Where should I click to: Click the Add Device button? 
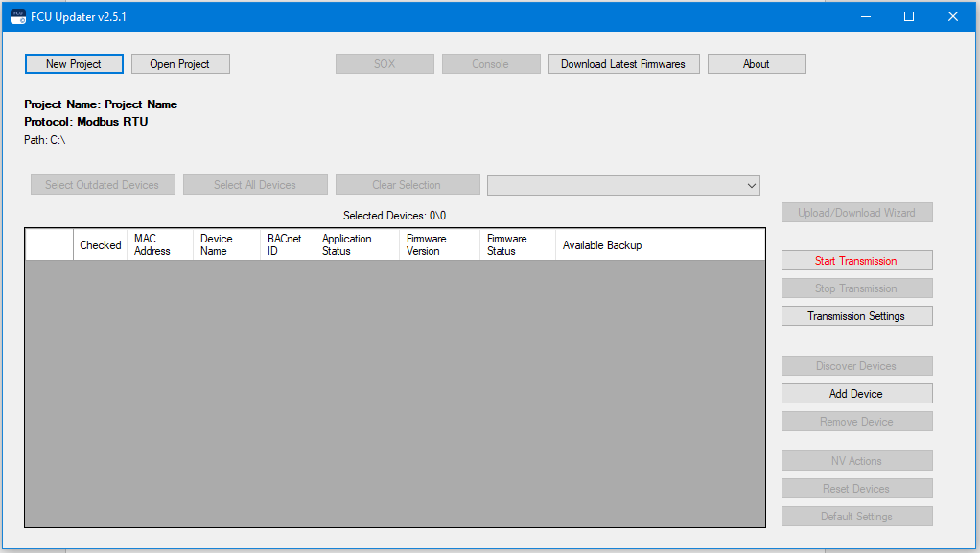pyautogui.click(x=856, y=394)
